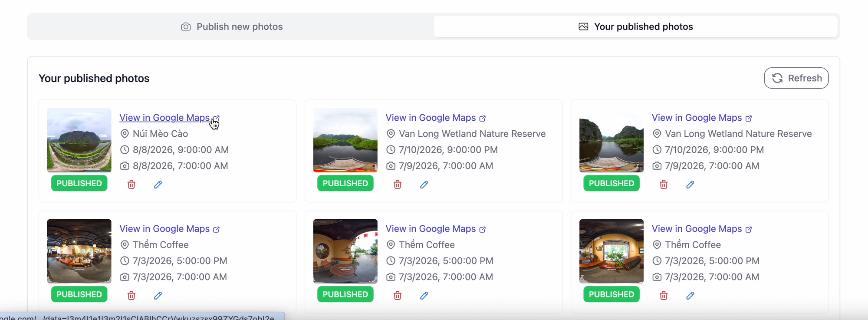Image resolution: width=868 pixels, height=320 pixels.
Task: Edit the Thềm Coffee photo in the bottom-right card
Action: (690, 296)
